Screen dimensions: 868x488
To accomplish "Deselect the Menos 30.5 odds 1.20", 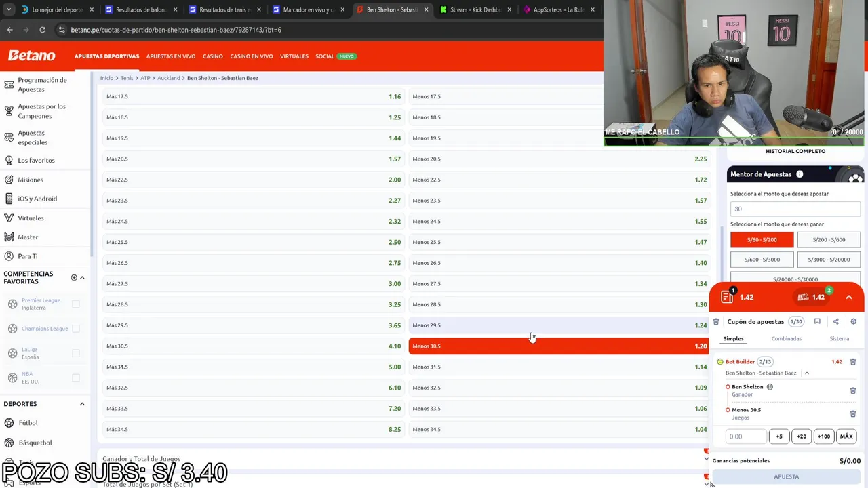I will 559,346.
